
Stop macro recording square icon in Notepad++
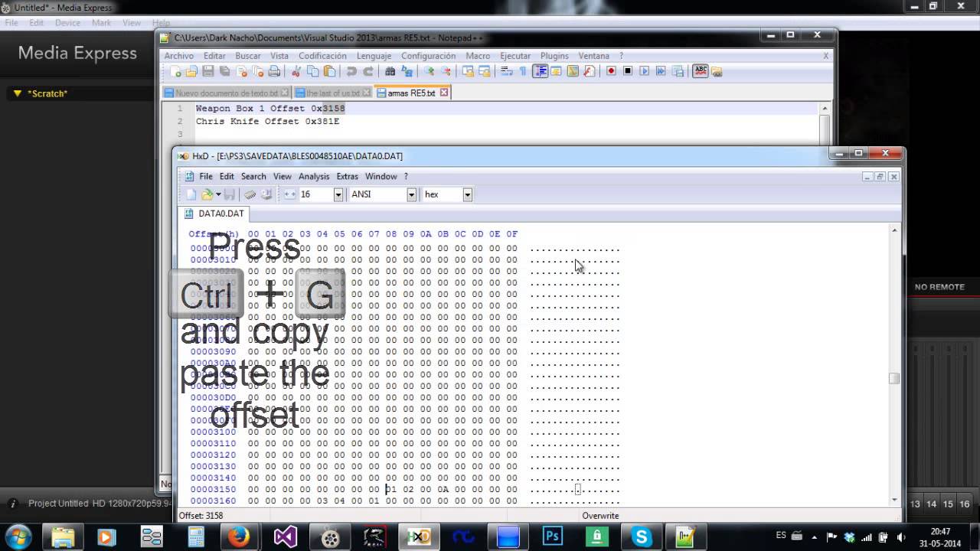pos(628,71)
